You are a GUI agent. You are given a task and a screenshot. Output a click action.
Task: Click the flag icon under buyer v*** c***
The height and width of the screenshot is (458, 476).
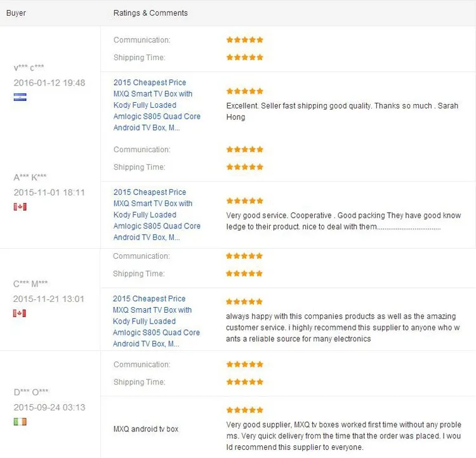20,97
